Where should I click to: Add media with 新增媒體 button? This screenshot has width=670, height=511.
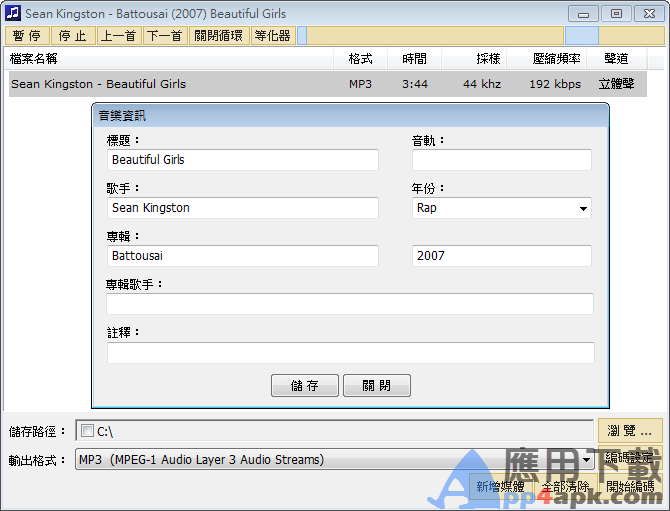500,486
